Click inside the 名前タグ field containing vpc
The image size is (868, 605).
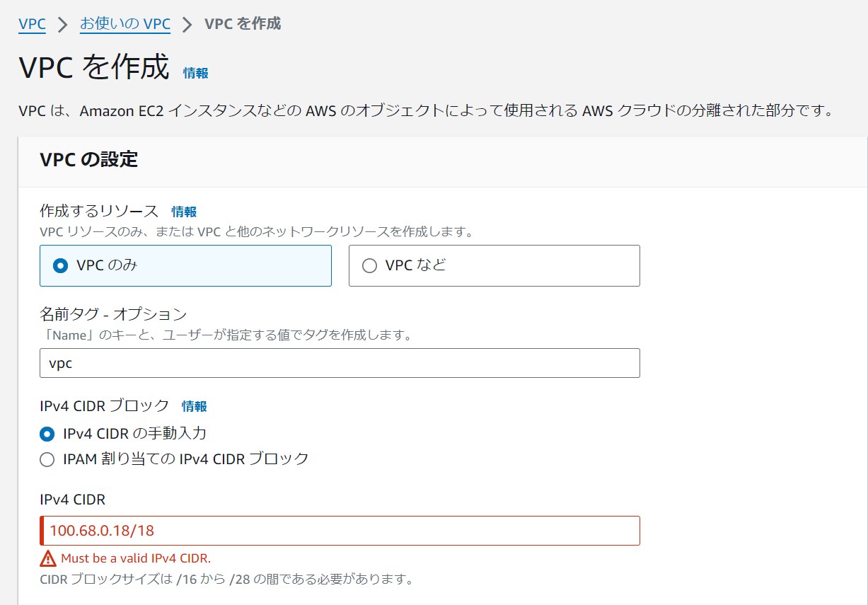[340, 363]
